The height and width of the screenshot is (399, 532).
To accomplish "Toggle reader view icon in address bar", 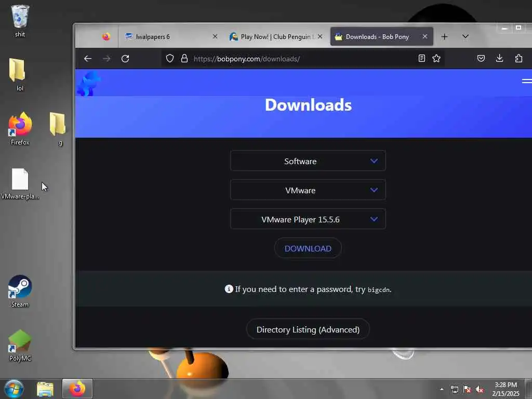I will (x=422, y=58).
